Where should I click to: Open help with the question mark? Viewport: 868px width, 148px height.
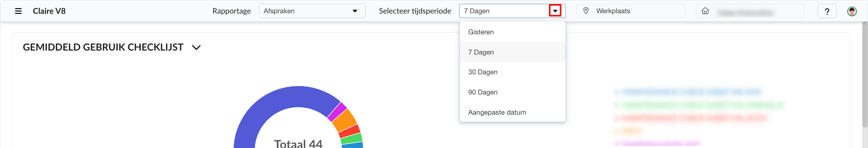(826, 11)
